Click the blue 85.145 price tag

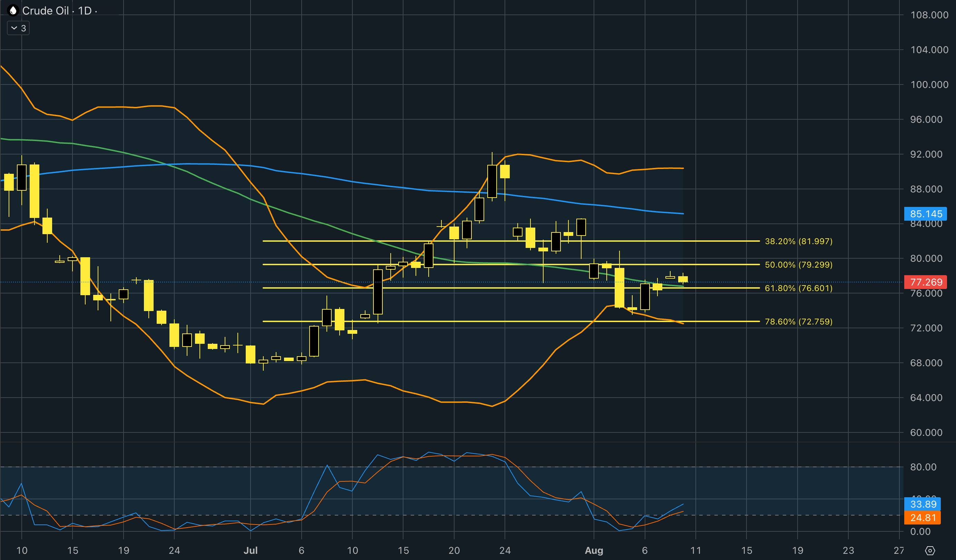coord(926,214)
